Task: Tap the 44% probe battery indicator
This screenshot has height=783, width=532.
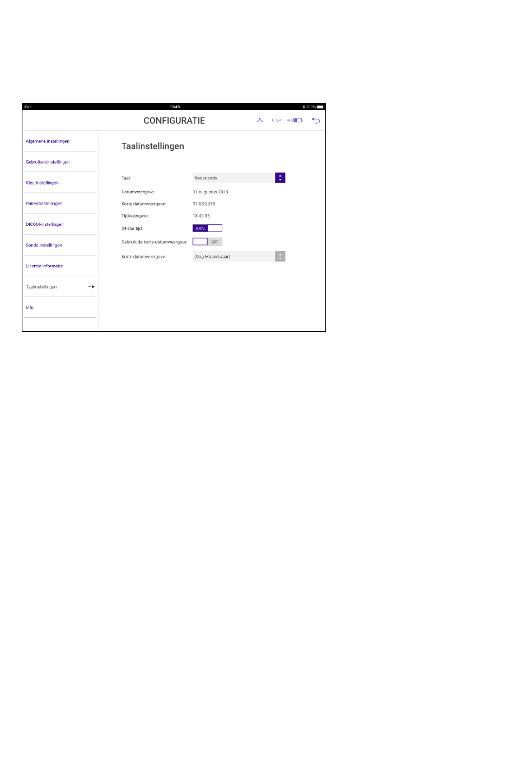Action: [295, 121]
